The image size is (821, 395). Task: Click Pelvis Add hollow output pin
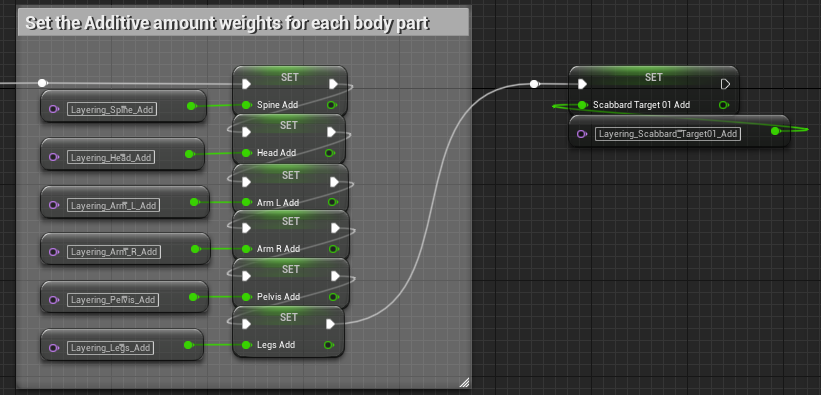click(332, 297)
